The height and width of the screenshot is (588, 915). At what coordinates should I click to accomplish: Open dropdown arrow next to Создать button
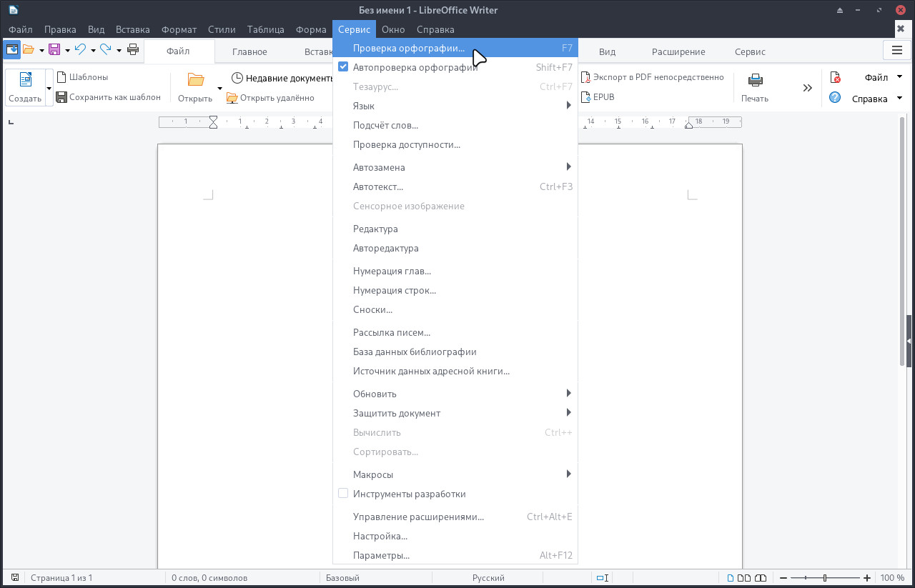(x=49, y=88)
